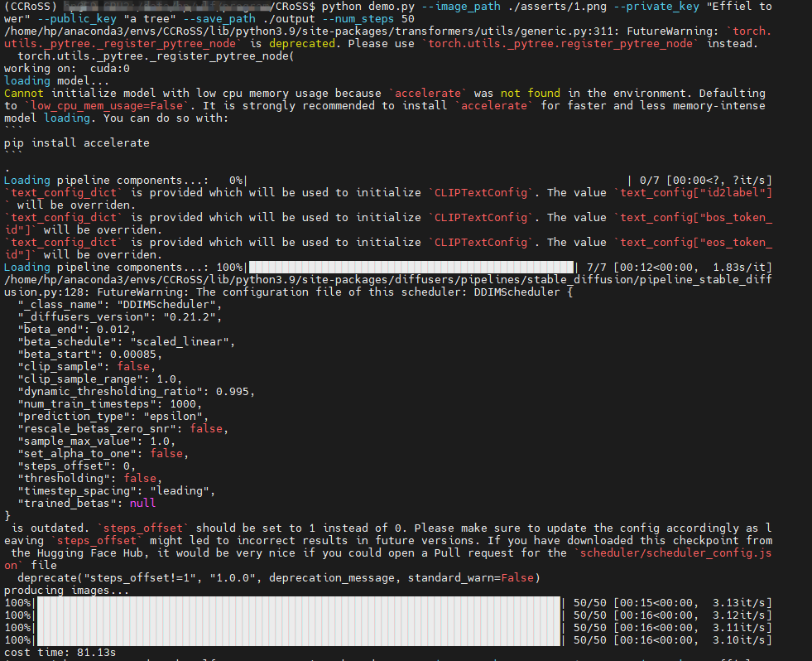Click the 'scheduler/scheduler_config.js' red text
The width and height of the screenshot is (812, 661).
click(675, 553)
